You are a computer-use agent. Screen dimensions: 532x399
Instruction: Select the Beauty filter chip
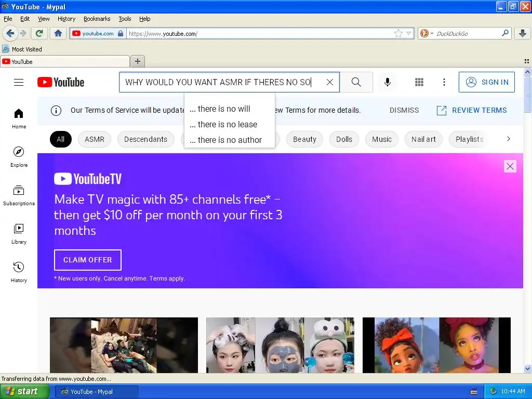(304, 139)
